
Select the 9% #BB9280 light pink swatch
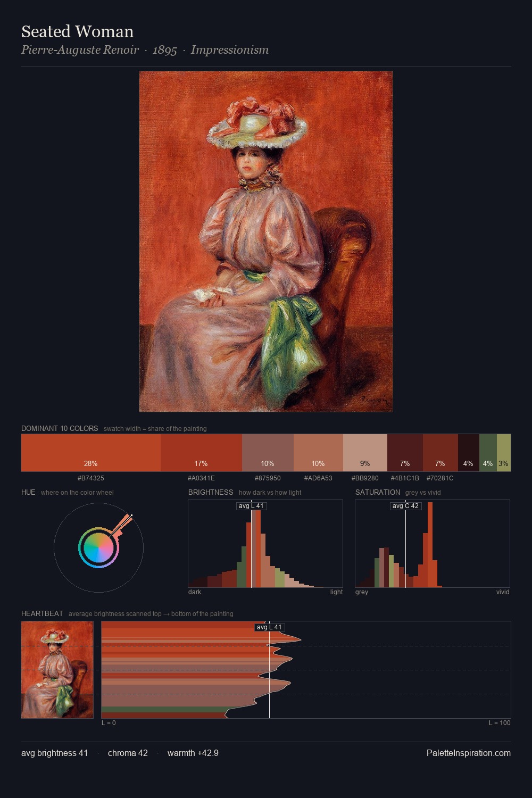(365, 453)
